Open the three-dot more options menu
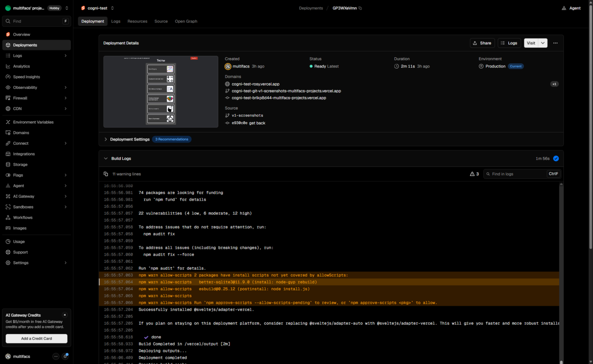 coord(555,43)
